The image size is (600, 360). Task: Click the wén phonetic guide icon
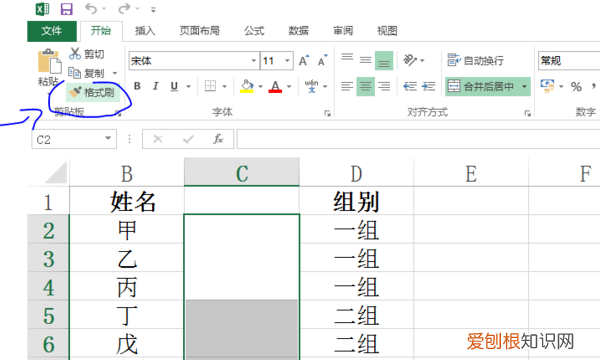point(311,86)
